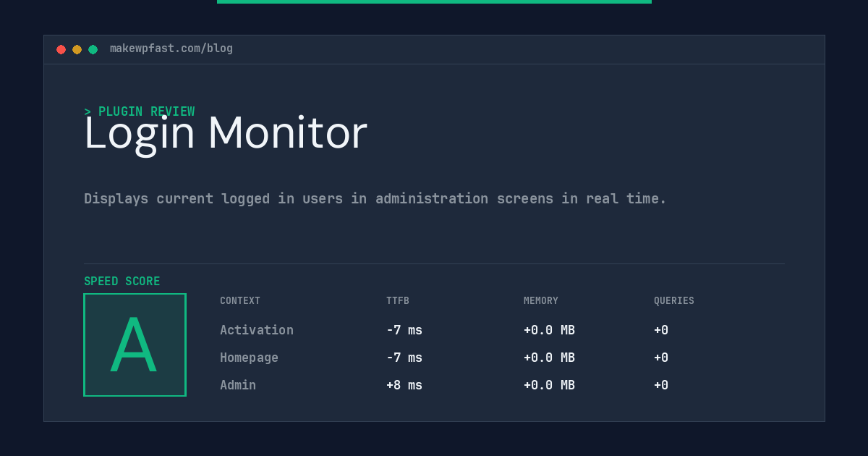
Task: Select the Homepage row label
Action: click(x=249, y=358)
